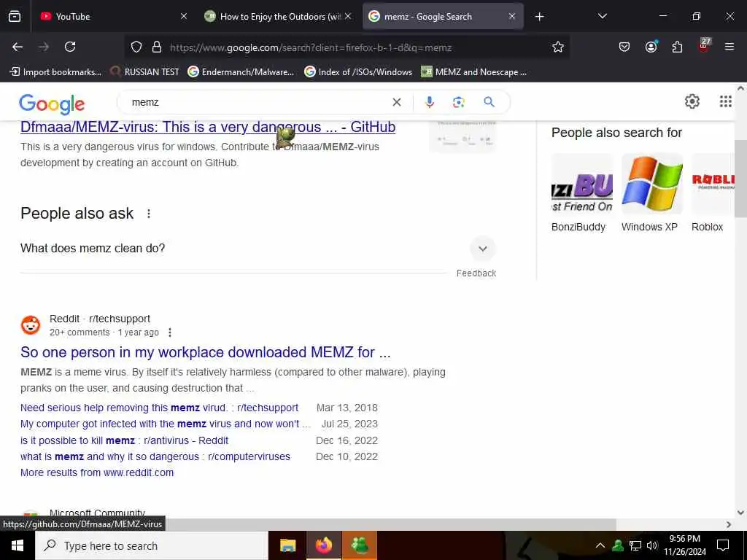Click the Reddit site favicon
Image resolution: width=747 pixels, height=560 pixels.
tap(31, 325)
